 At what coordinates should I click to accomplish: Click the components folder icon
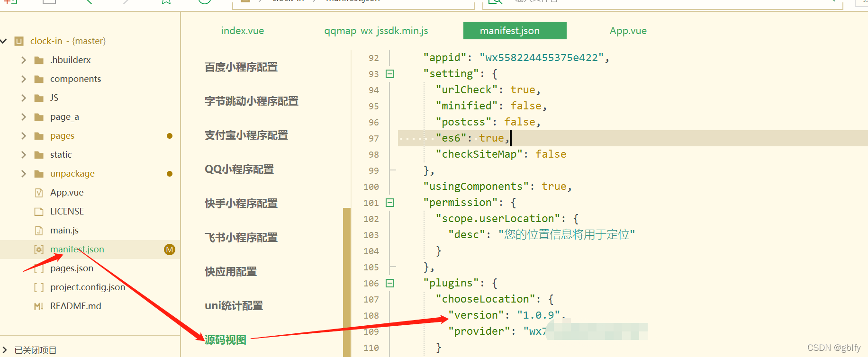39,79
